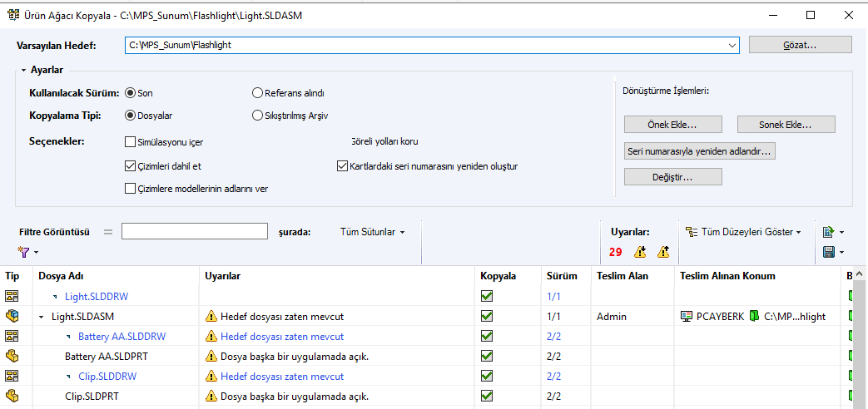Uncheck the Çizimleri dahil et checkbox

(x=131, y=165)
